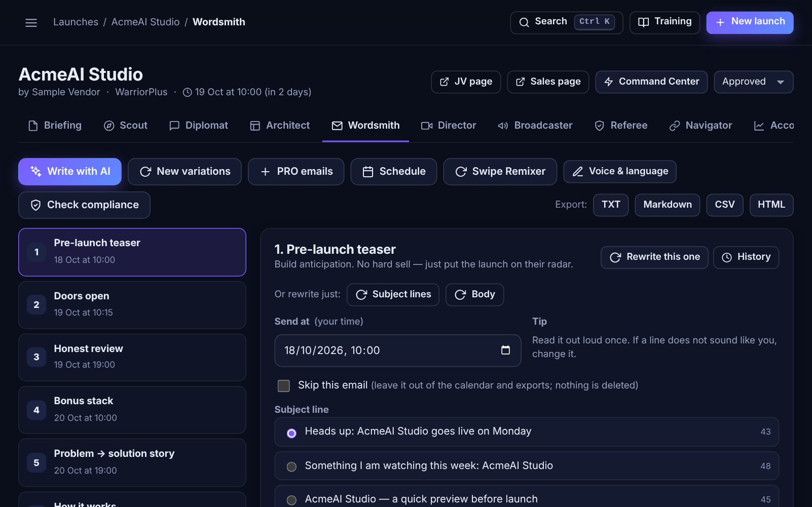
Task: Click the New launch button
Action: (750, 22)
